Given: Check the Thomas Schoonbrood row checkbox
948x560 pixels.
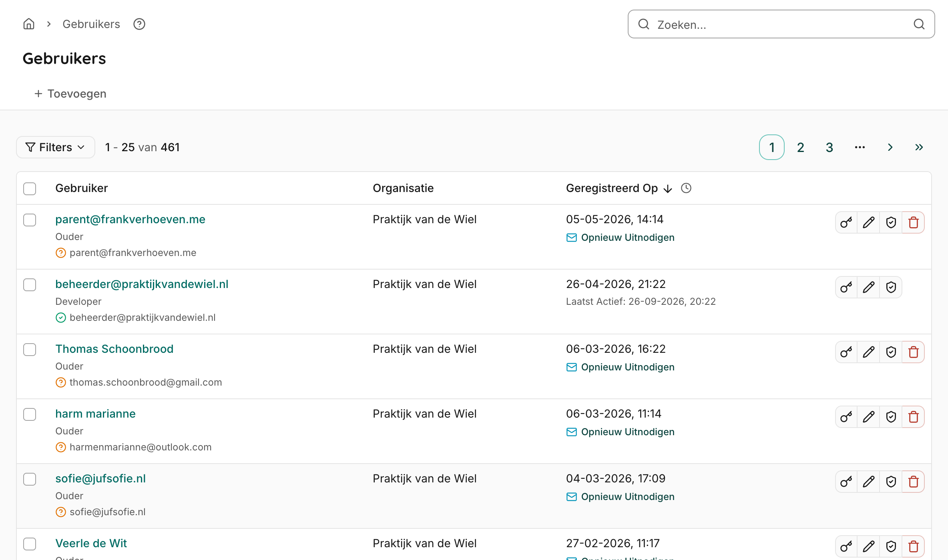Looking at the screenshot, I should pyautogui.click(x=30, y=349).
